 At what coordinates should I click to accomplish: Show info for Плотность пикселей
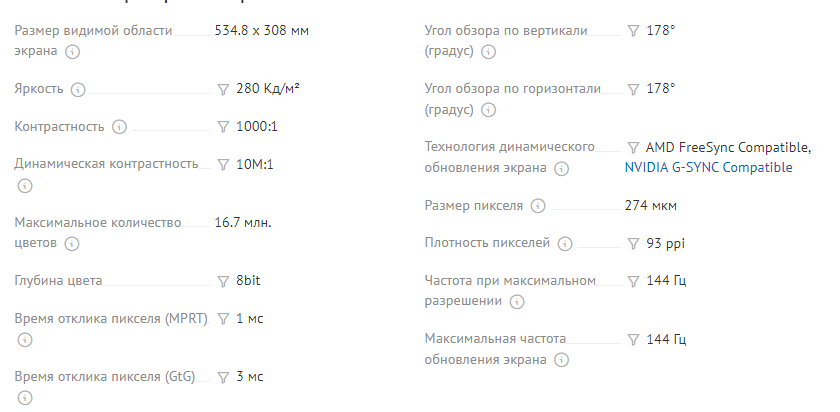coord(565,243)
